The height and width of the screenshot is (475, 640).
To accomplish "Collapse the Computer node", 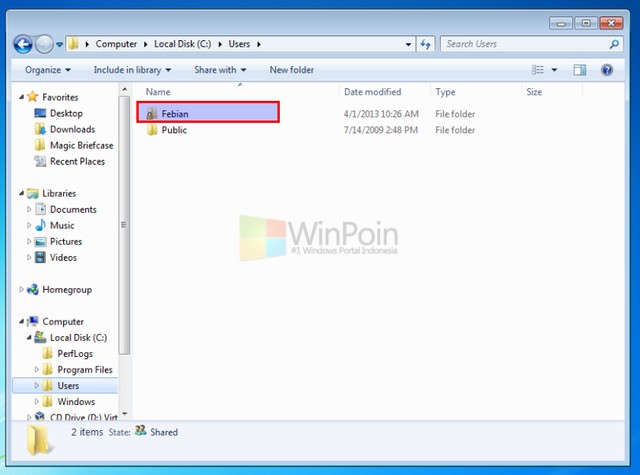I will (21, 322).
